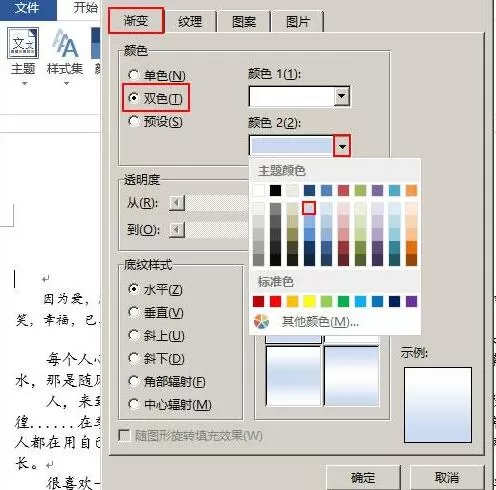Open the 主题 themes icon in Word ribbon
Viewport: 496px width, 490px height.
click(x=23, y=43)
